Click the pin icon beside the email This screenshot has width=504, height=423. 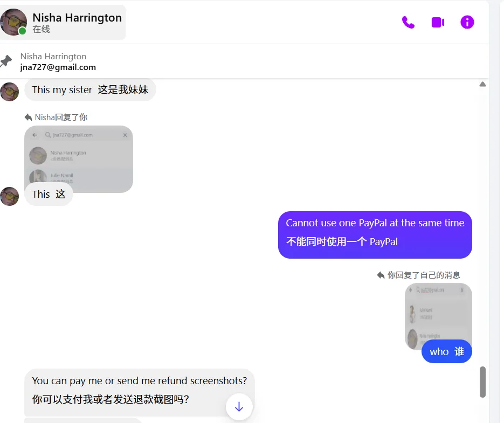(6, 61)
